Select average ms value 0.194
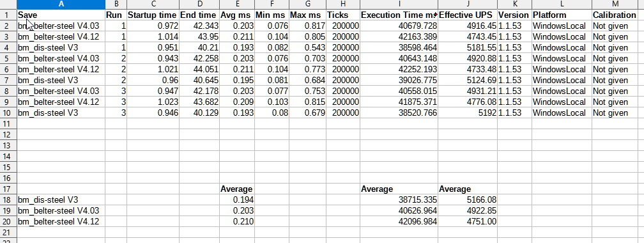 (x=237, y=200)
